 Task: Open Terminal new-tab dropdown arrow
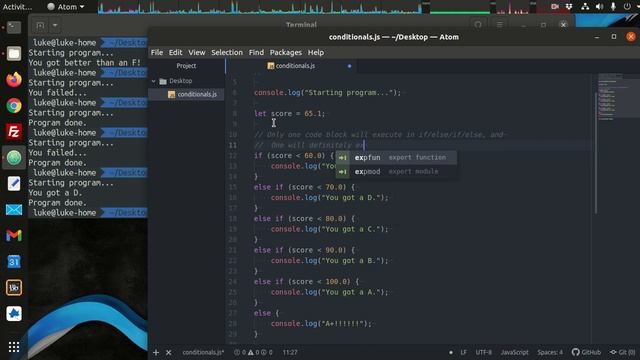[x=55, y=26]
